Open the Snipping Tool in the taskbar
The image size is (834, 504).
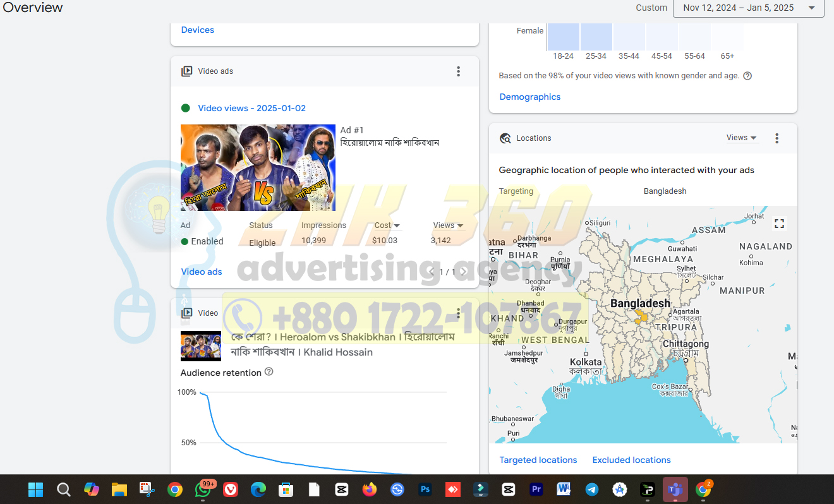coord(147,489)
